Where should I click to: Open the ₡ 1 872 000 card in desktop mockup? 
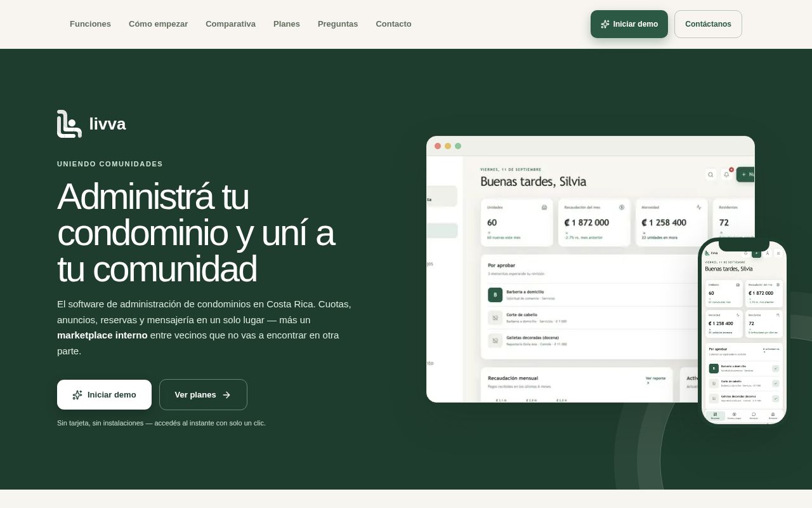[594, 222]
